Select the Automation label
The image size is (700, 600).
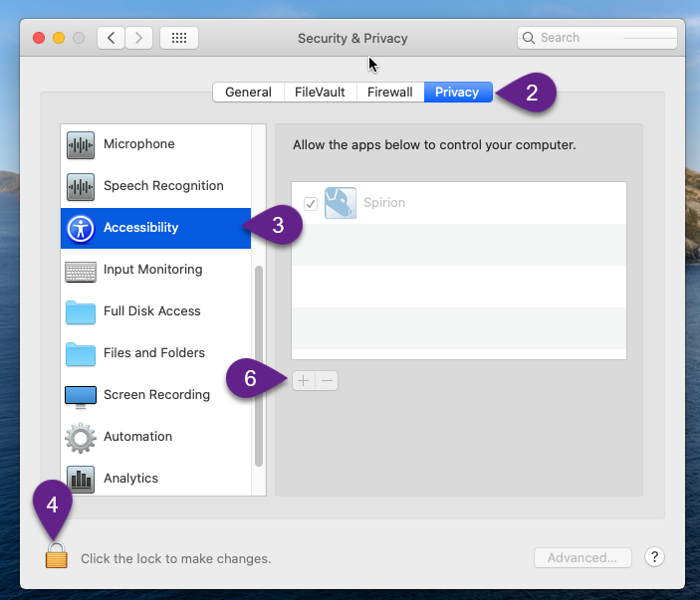click(x=137, y=436)
